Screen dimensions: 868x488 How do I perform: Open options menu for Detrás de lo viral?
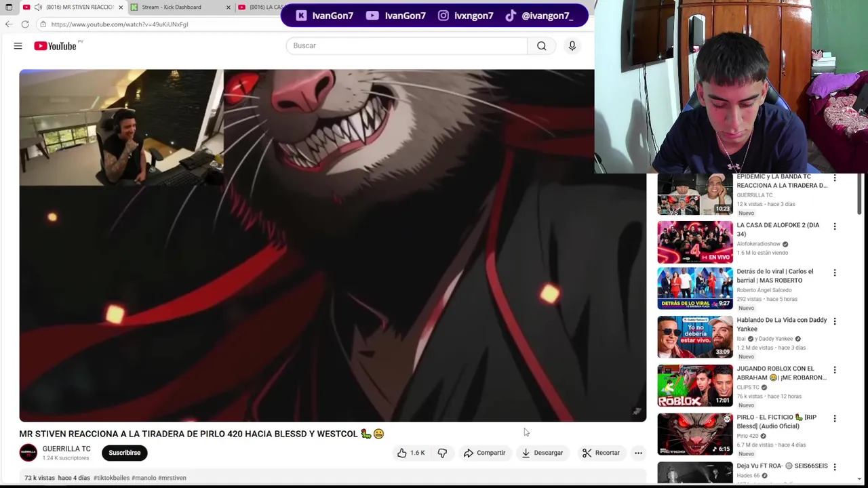pos(835,272)
